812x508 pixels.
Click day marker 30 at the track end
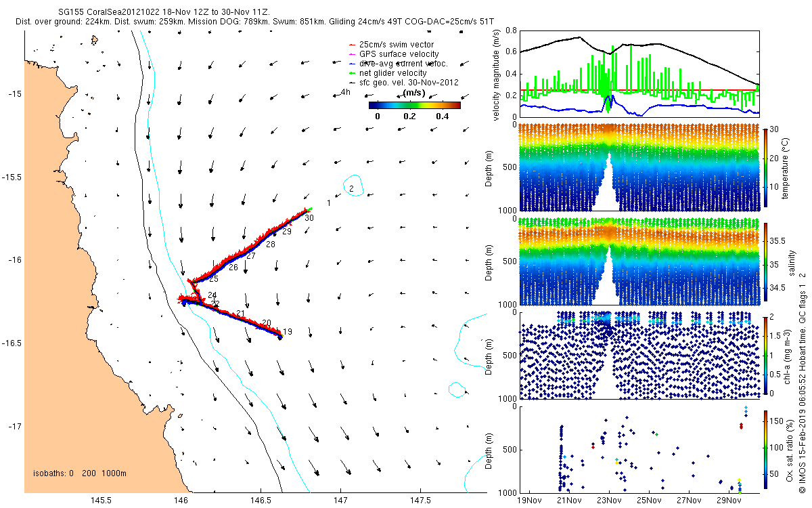[309, 218]
